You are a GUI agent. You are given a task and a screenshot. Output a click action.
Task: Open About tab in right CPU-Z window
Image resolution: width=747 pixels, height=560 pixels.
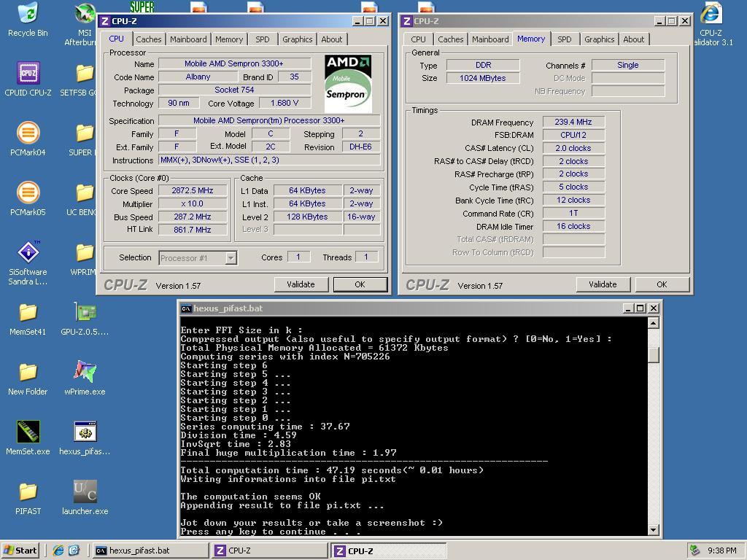click(x=634, y=39)
